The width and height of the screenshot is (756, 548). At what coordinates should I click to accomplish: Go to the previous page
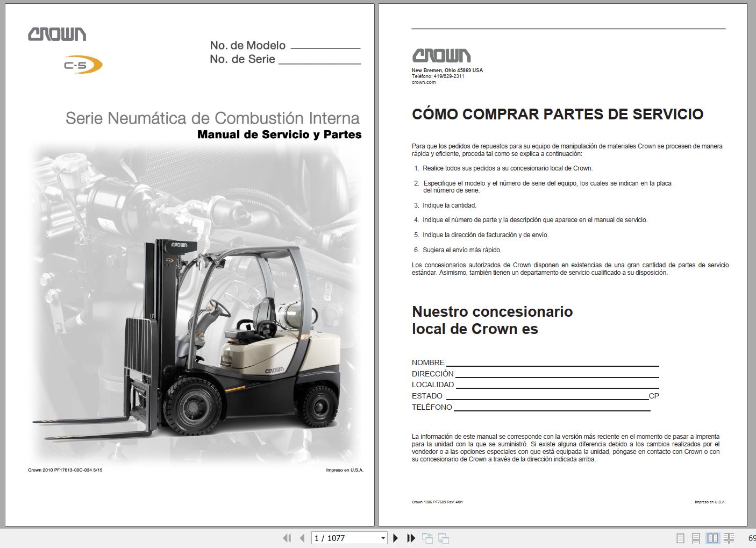pos(302,538)
